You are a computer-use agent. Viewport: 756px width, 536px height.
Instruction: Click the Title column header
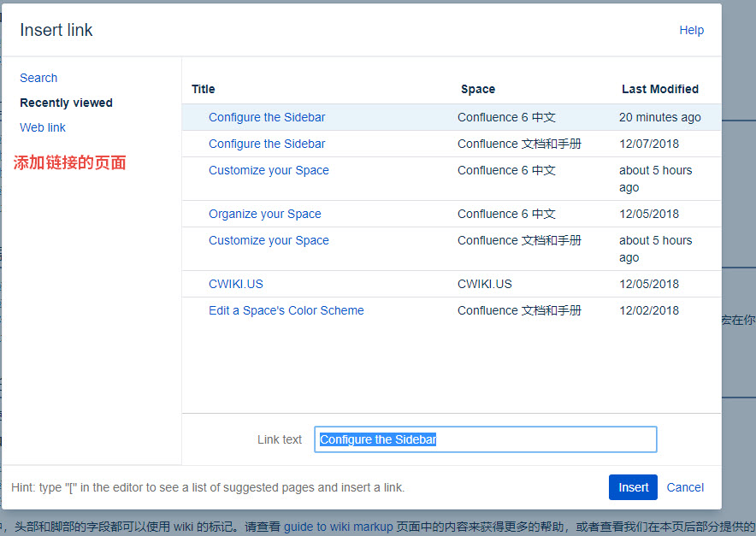tap(203, 89)
